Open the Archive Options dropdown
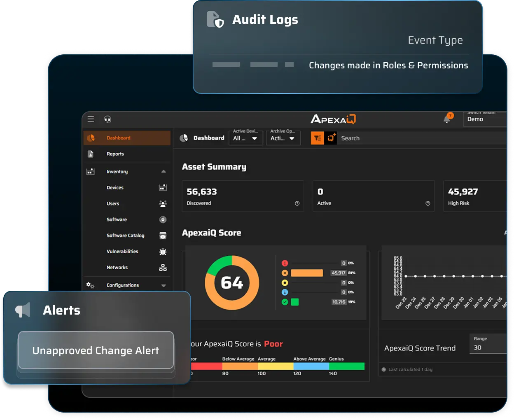 point(283,138)
